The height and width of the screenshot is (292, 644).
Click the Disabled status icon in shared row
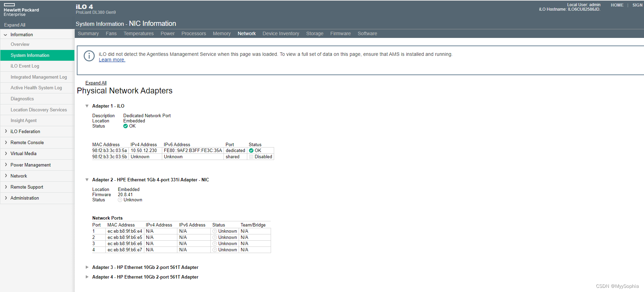click(x=251, y=157)
